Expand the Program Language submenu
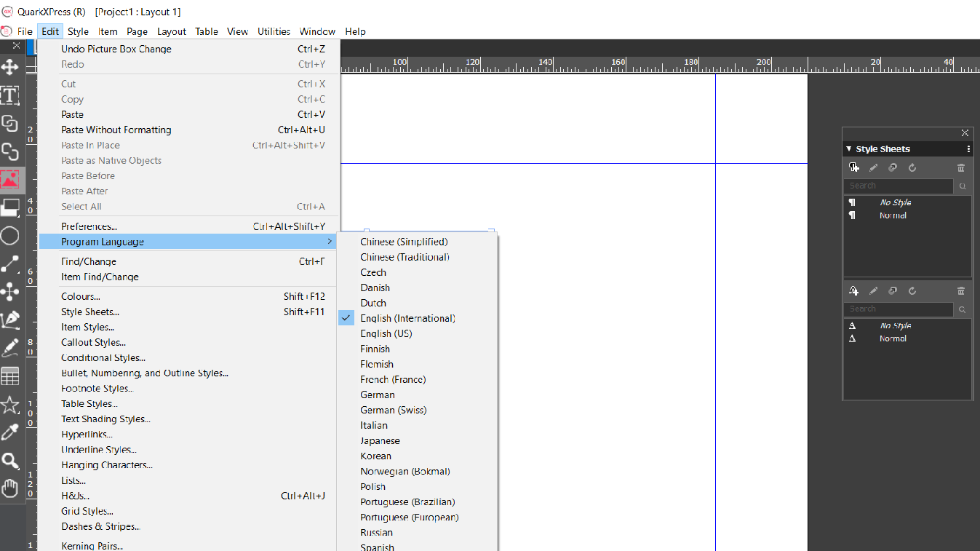This screenshot has width=980, height=551. tap(102, 241)
